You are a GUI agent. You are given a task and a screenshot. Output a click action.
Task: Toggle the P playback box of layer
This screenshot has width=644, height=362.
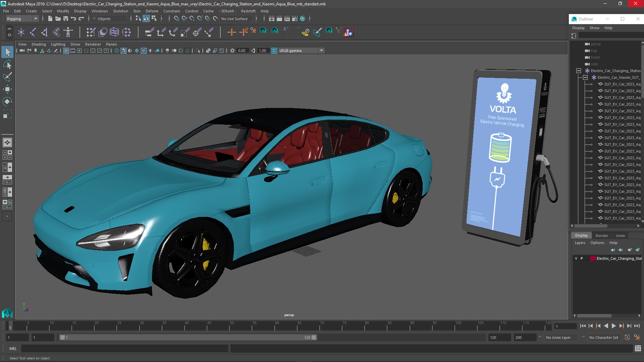coord(582,258)
